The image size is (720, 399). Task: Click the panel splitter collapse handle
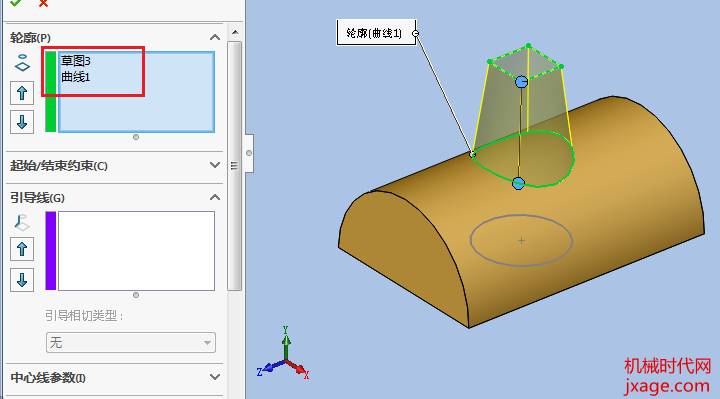pos(249,153)
